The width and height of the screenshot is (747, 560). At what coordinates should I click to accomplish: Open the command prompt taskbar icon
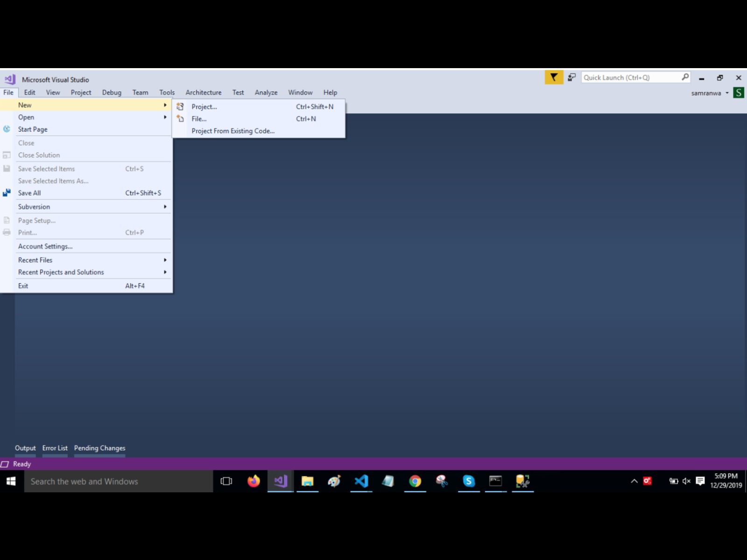click(495, 481)
